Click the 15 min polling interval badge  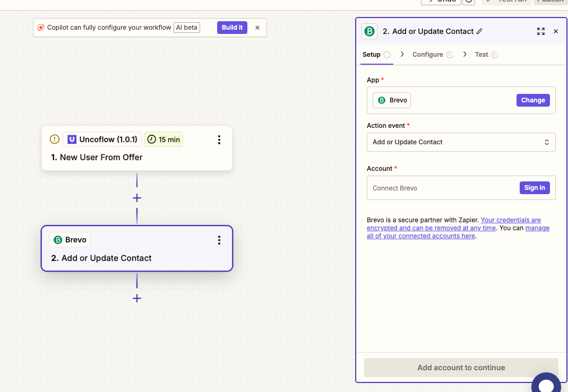(x=163, y=140)
